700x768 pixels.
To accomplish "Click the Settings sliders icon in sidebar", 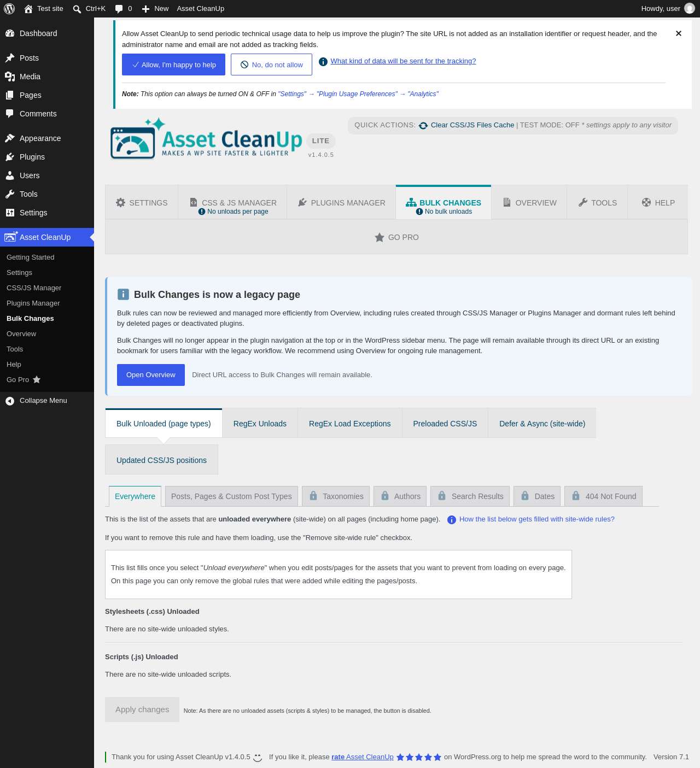I will 10,213.
